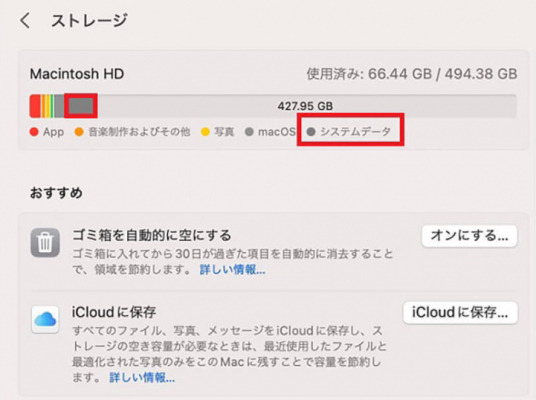Open 詳しい情報 link under iCloud description
Viewport: 536px width, 400px height.
142,377
